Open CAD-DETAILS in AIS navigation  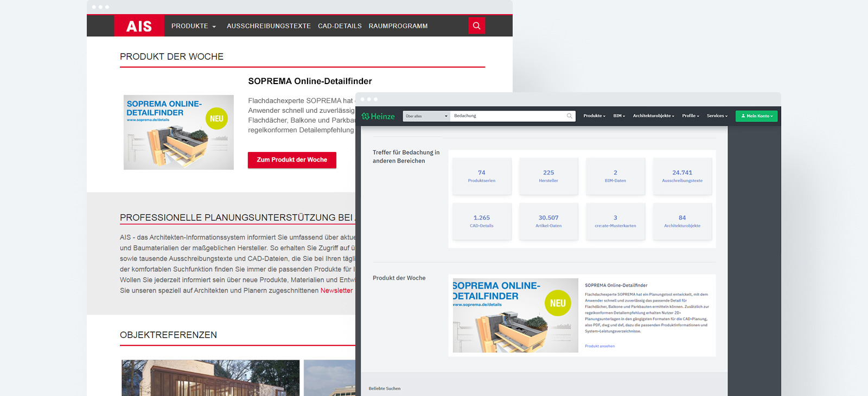tap(340, 26)
